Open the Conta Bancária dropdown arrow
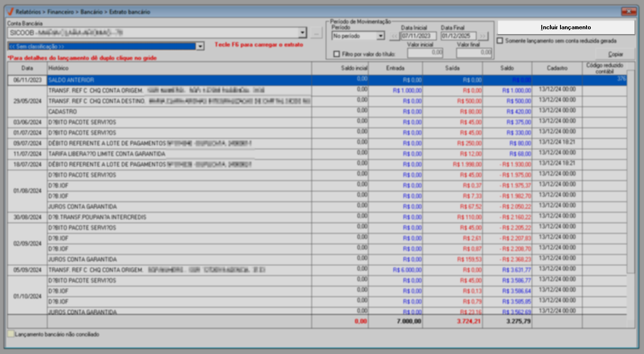Image resolution: width=644 pixels, height=354 pixels. point(302,33)
